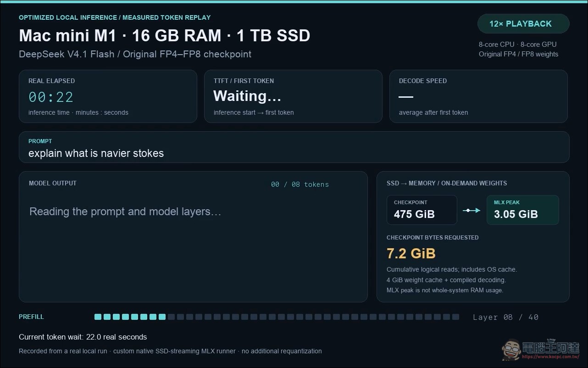Click the prefill layer progress bar
Image resolution: width=588 pixels, height=368 pixels.
click(277, 317)
